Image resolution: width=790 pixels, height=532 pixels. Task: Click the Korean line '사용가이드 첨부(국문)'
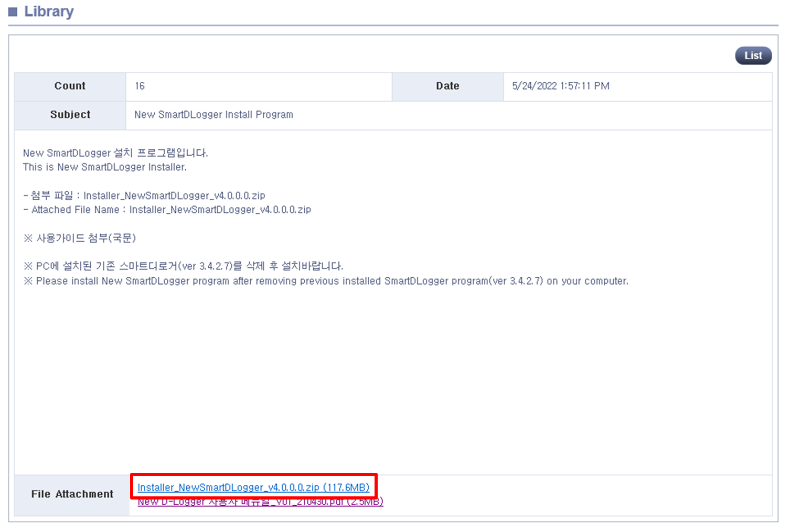pyautogui.click(x=80, y=238)
